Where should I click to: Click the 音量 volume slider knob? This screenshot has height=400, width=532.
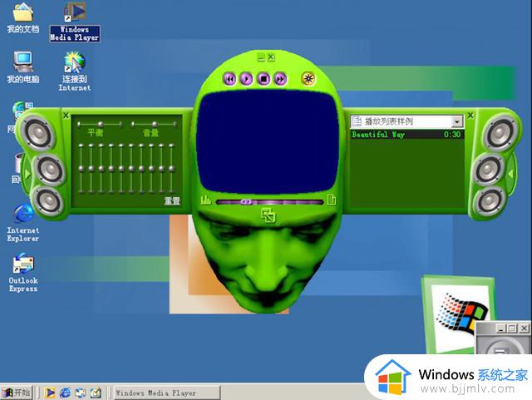(x=155, y=124)
